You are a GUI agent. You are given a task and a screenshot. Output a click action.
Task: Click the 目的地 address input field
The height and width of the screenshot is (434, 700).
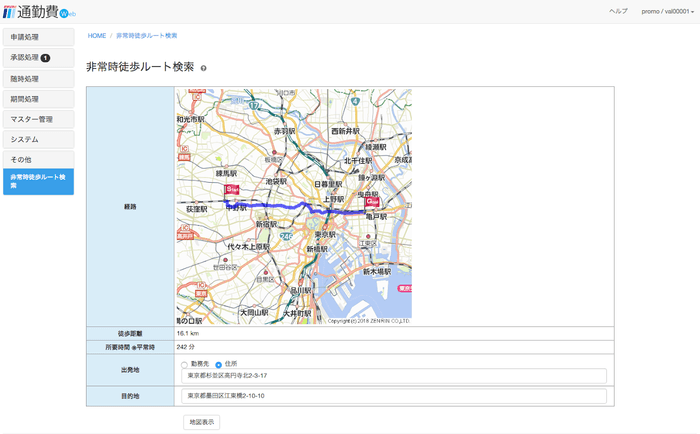[x=394, y=396]
